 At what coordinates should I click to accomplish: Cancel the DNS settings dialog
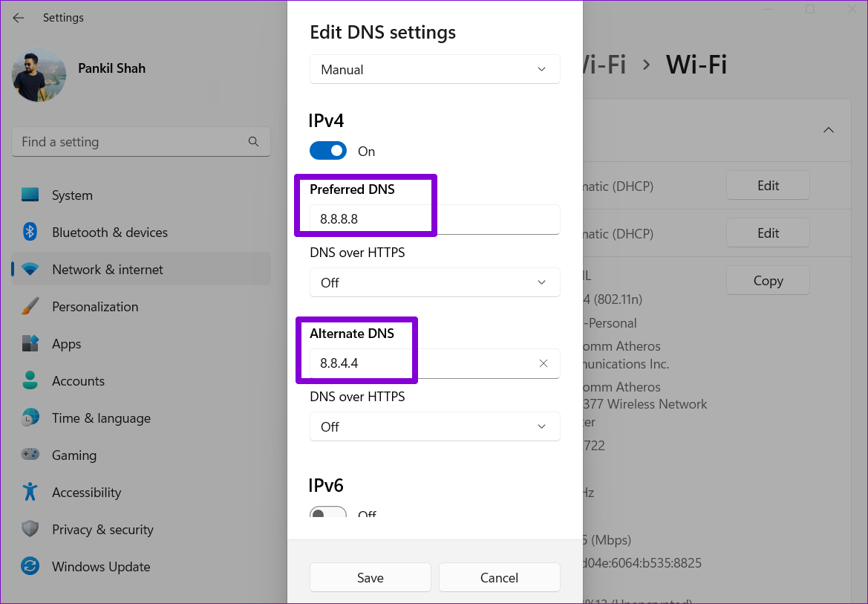pyautogui.click(x=499, y=577)
